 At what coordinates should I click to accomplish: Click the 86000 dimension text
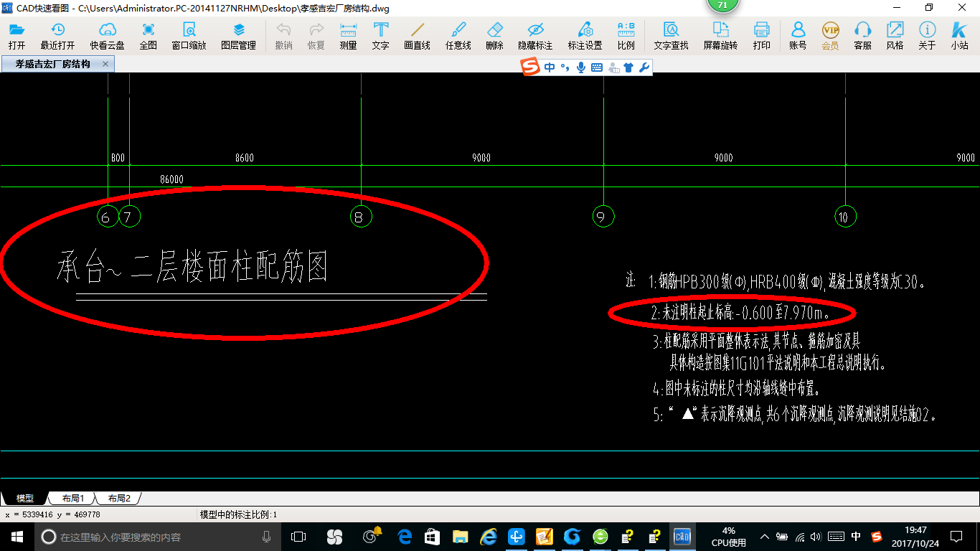(x=171, y=179)
